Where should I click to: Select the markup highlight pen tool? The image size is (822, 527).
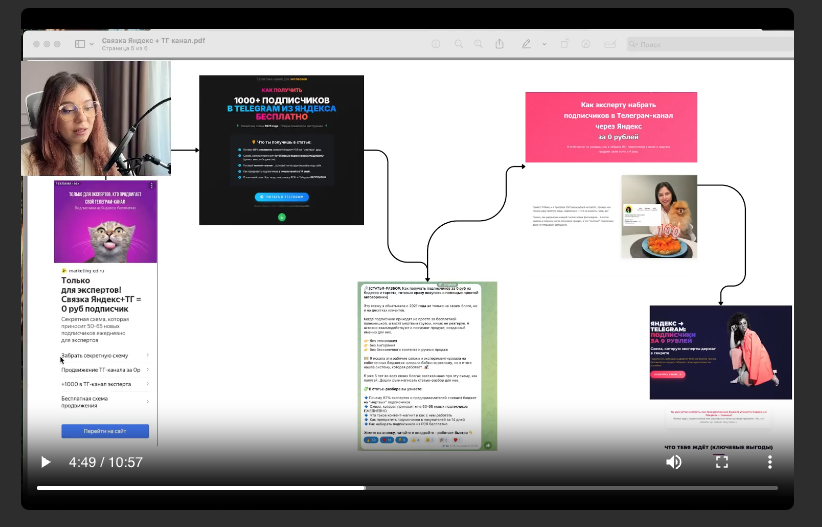(526, 44)
